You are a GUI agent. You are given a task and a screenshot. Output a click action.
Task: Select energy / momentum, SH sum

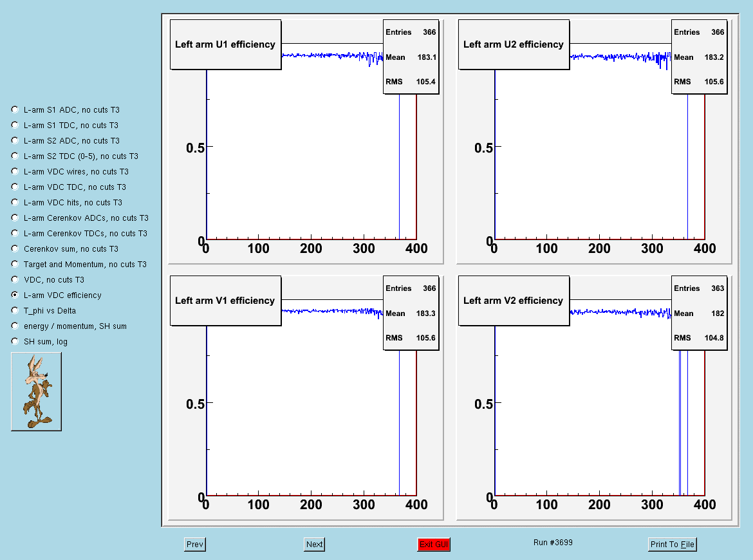click(x=15, y=326)
